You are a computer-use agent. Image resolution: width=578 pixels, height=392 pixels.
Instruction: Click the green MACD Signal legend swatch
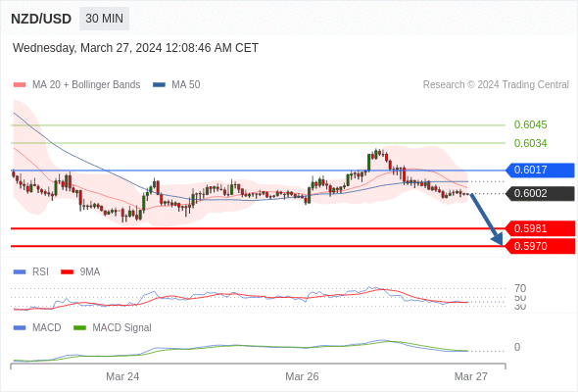(79, 328)
